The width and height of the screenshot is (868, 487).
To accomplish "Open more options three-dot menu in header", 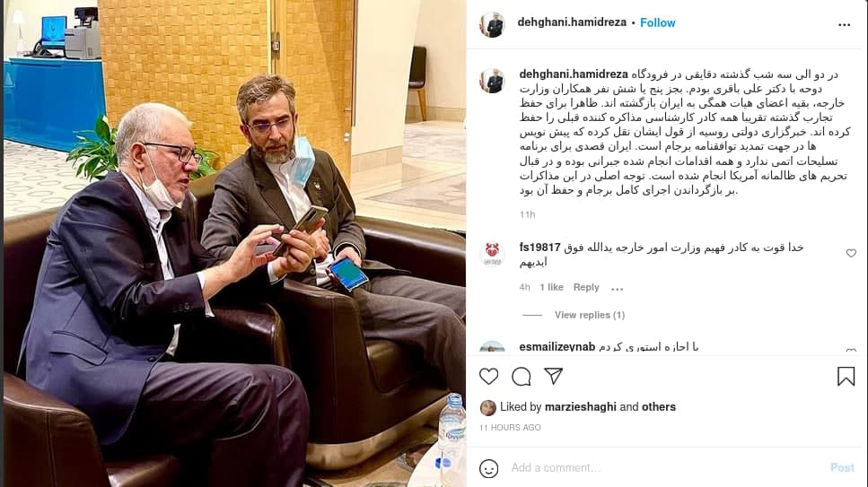I will click(x=844, y=24).
